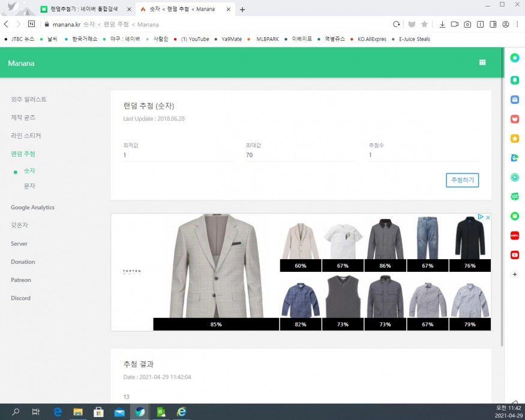This screenshot has width=525, height=420.
Task: Open the green play icon in the sidebar
Action: pyautogui.click(x=515, y=177)
